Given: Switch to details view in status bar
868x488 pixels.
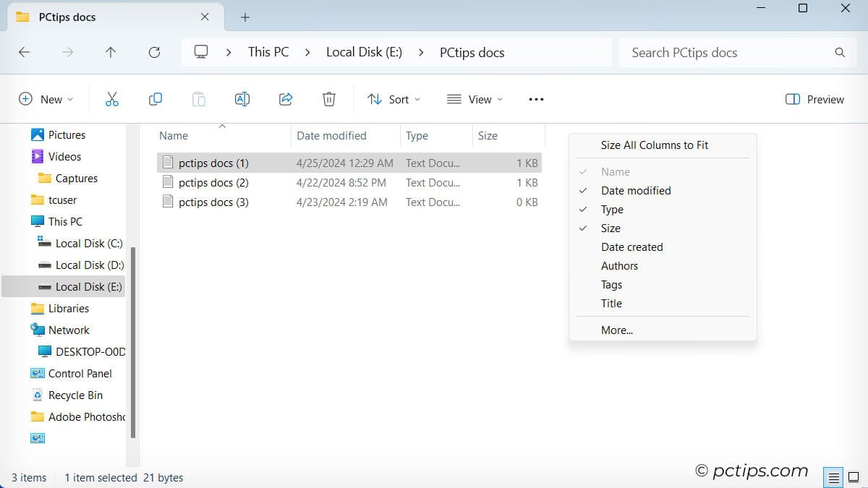Looking at the screenshot, I should coord(832,477).
